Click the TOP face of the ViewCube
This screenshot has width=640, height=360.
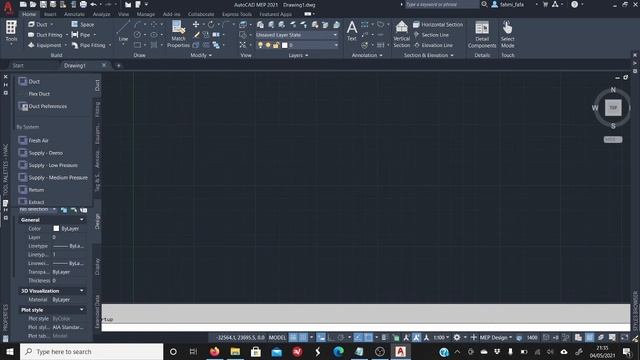click(613, 108)
